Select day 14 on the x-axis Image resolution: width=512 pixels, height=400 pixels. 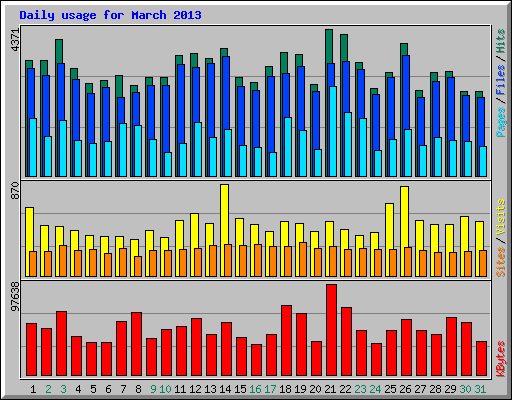[225, 389]
